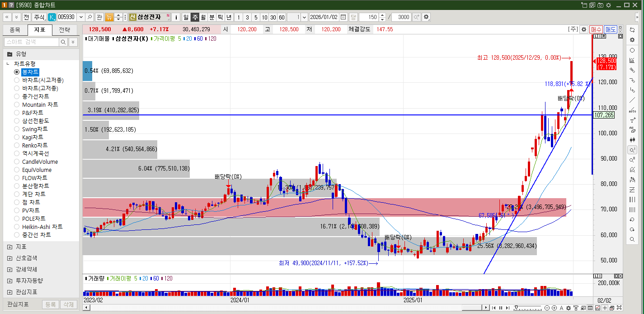Click the blue 매도 sell button
The width and height of the screenshot is (644, 314).
(x=611, y=29)
